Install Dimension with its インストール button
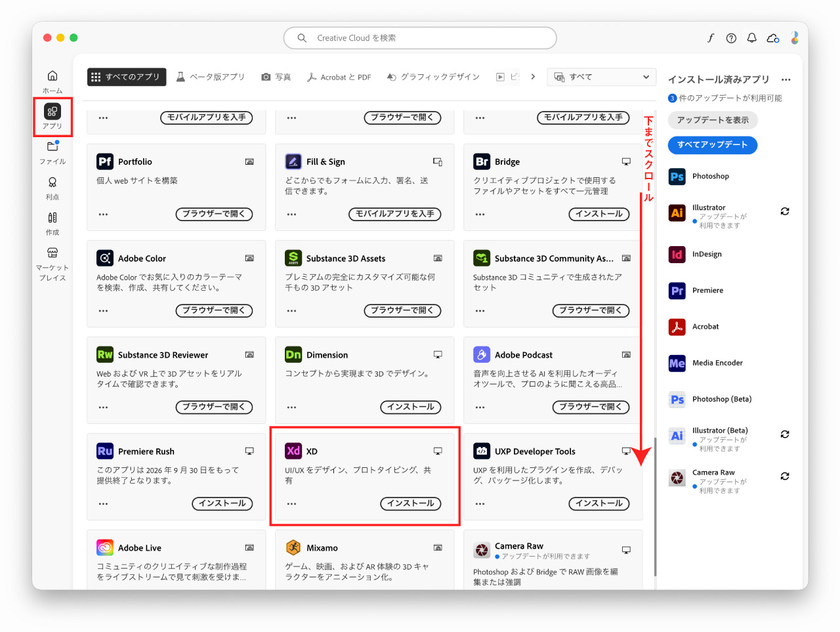The width and height of the screenshot is (840, 632). pyautogui.click(x=411, y=407)
